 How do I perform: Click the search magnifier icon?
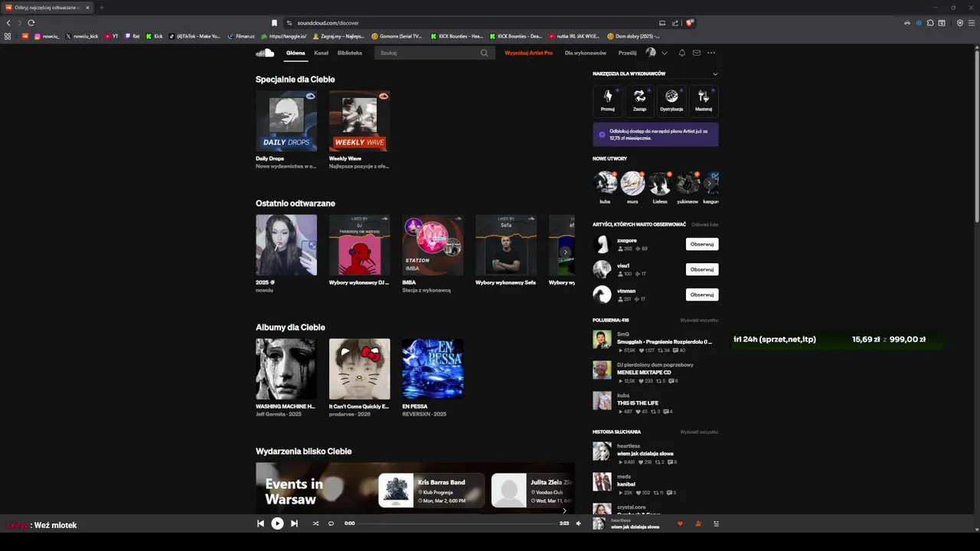(x=484, y=53)
